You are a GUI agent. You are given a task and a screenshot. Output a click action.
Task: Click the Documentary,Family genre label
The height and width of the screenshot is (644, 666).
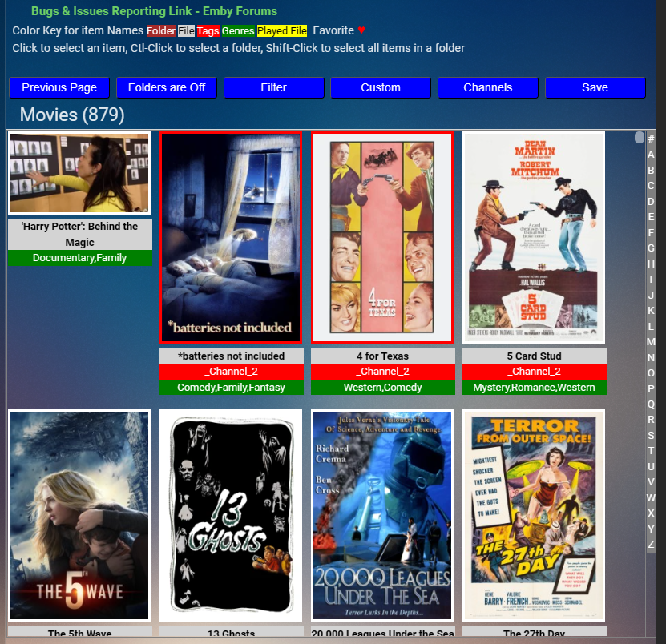pos(80,258)
